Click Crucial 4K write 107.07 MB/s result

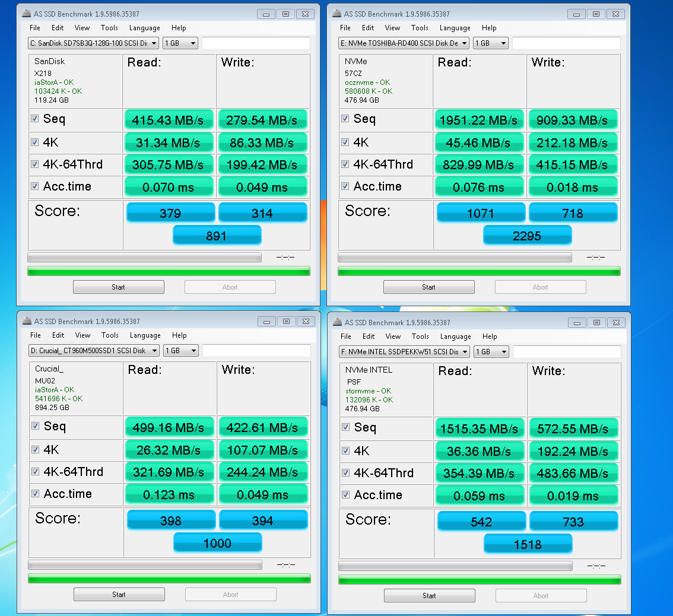coord(263,450)
